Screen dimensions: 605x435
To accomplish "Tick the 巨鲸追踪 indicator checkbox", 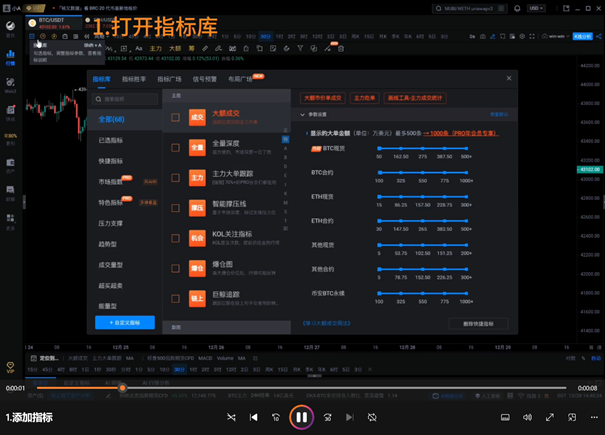I will (x=175, y=299).
